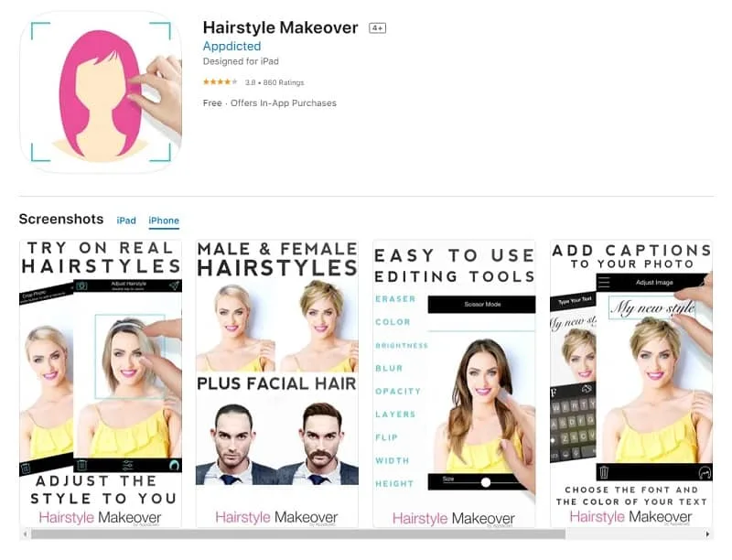Click the hamburger menu icon in fourth screenshot

point(604,282)
